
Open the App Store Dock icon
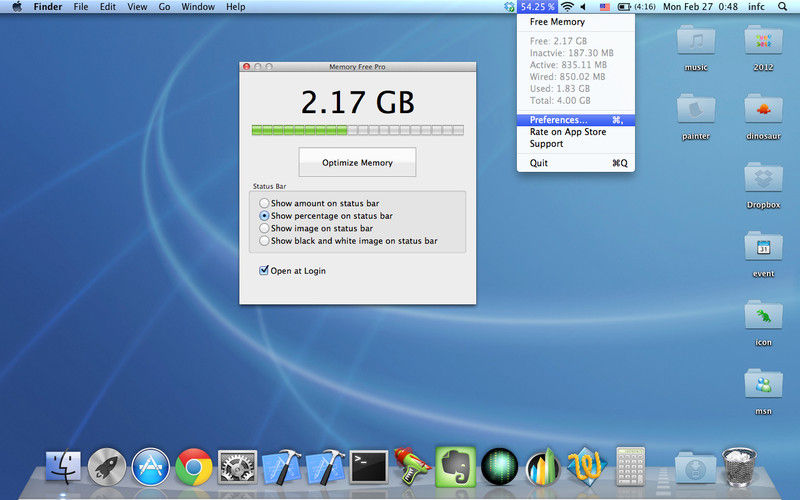151,467
